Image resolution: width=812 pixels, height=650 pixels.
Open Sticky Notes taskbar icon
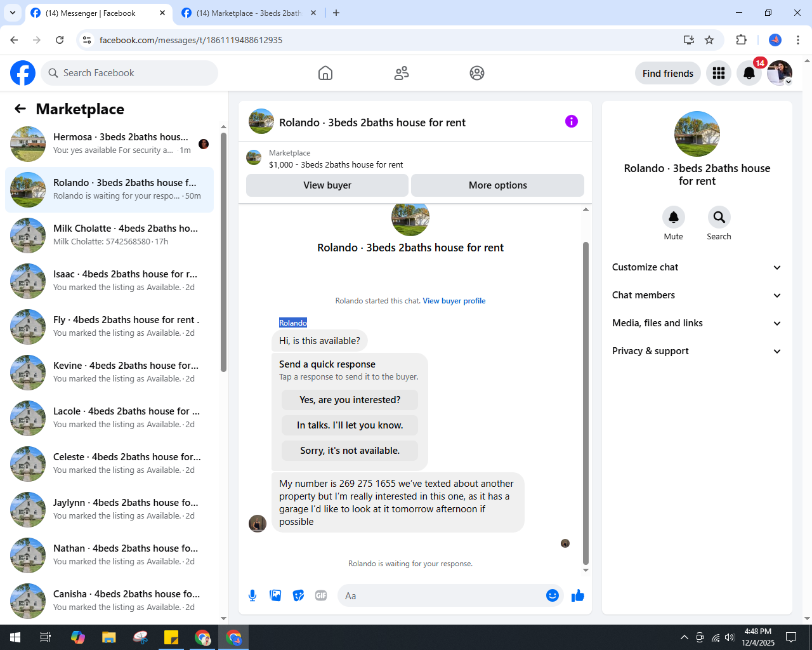tap(171, 637)
